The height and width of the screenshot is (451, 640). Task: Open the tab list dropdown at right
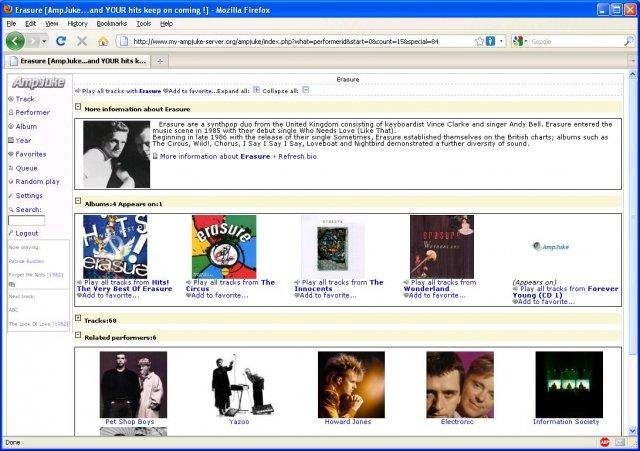tap(633, 61)
